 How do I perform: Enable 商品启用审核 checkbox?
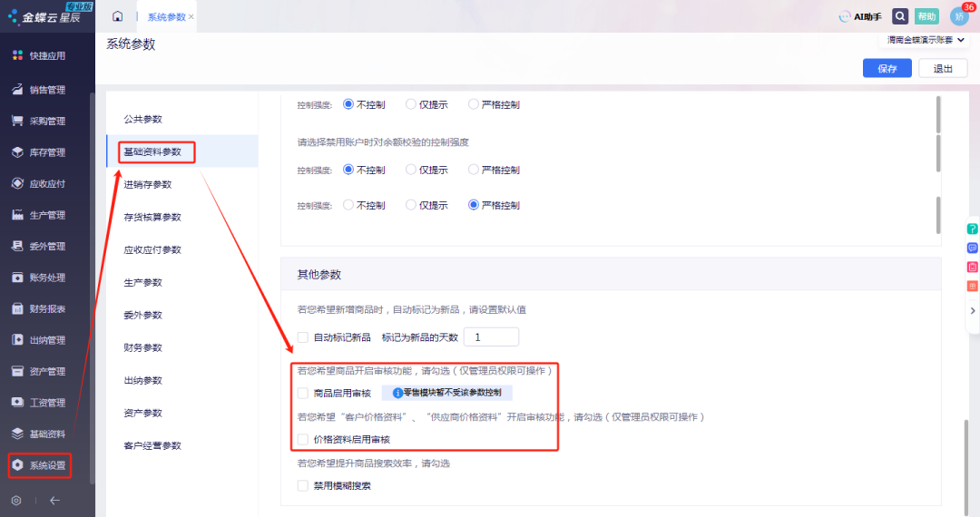[303, 393]
